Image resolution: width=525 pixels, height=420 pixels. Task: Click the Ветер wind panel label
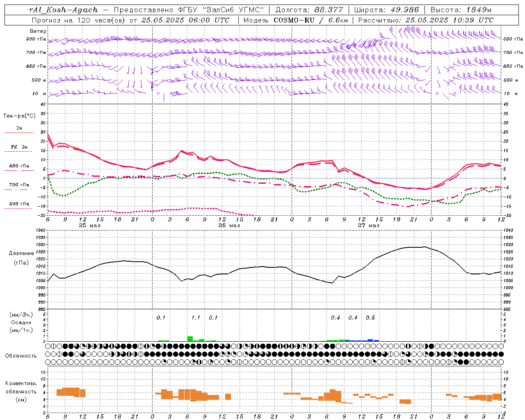(x=38, y=31)
